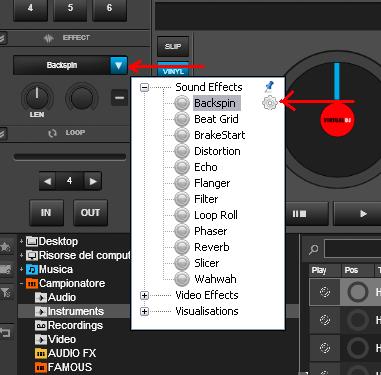
Task: Select Reverb from the effects list
Action: pyautogui.click(x=212, y=247)
